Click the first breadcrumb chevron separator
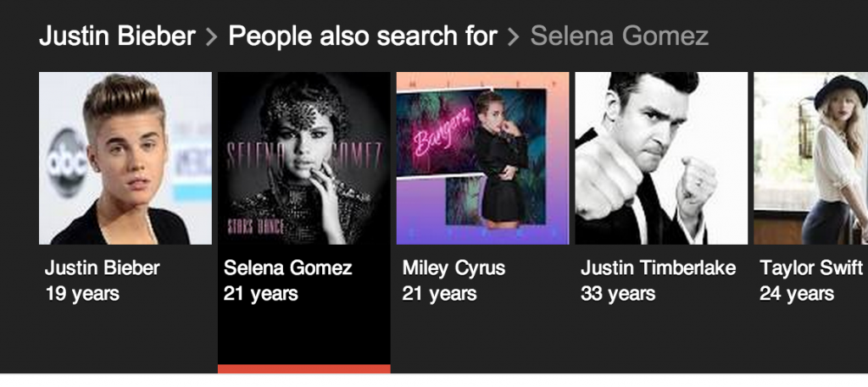 [212, 37]
